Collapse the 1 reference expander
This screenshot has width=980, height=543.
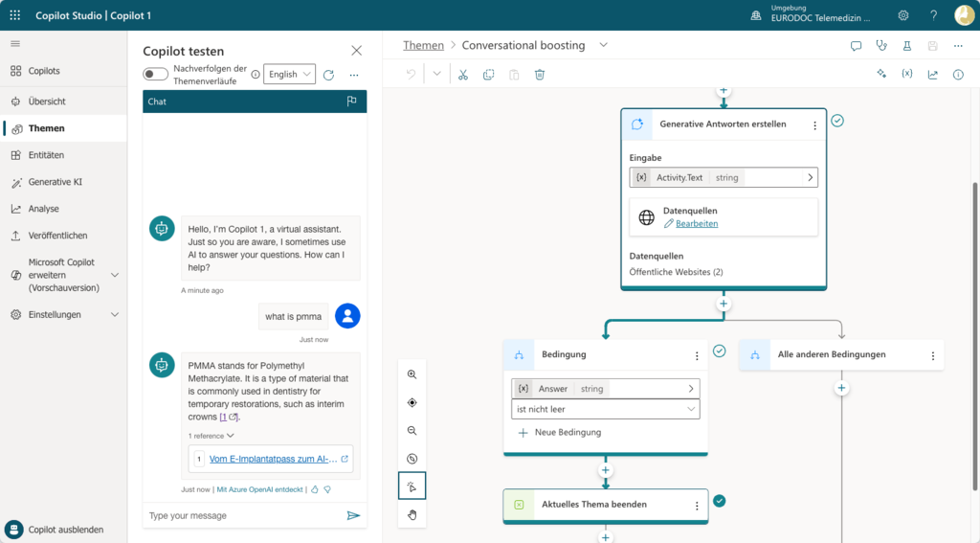[211, 436]
